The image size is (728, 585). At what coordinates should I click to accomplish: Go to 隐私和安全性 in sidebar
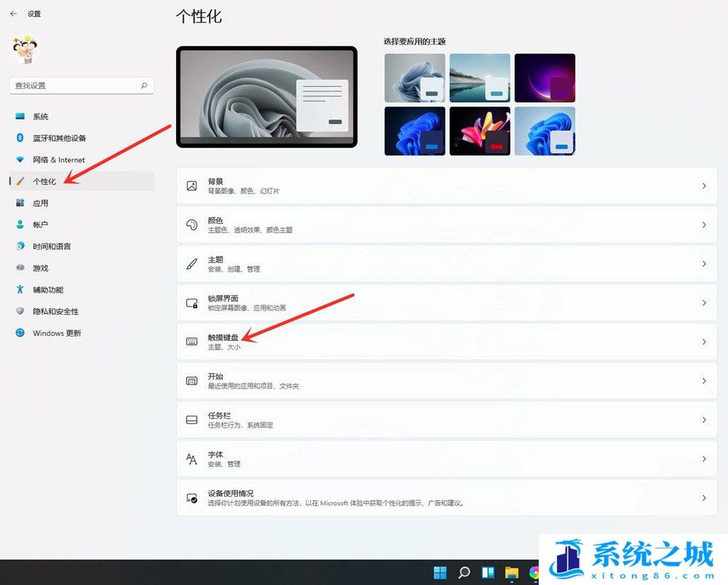point(82,311)
